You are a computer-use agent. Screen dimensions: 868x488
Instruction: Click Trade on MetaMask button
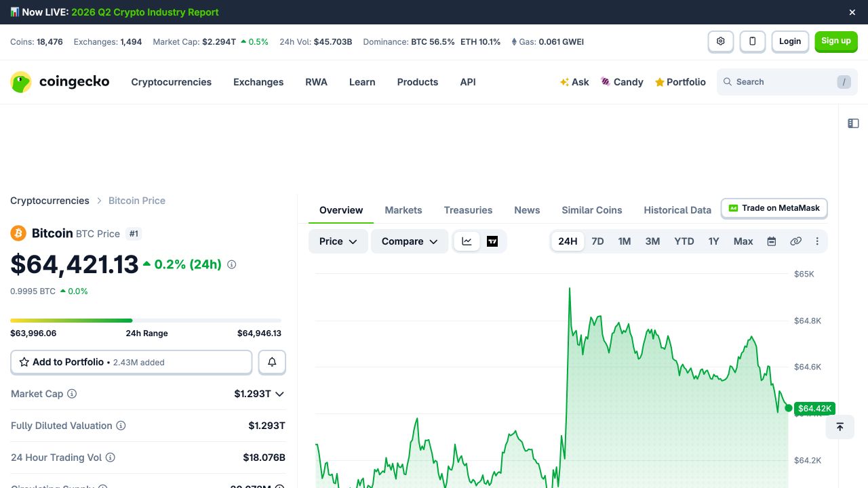(x=774, y=208)
